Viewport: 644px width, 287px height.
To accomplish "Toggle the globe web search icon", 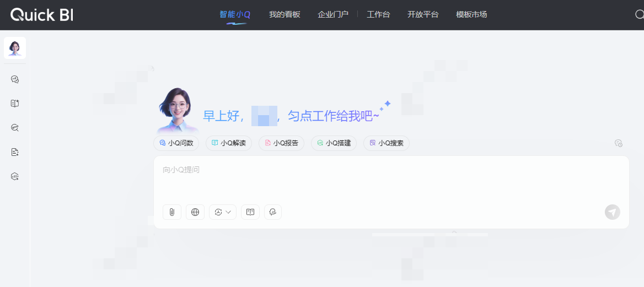I will pyautogui.click(x=195, y=212).
